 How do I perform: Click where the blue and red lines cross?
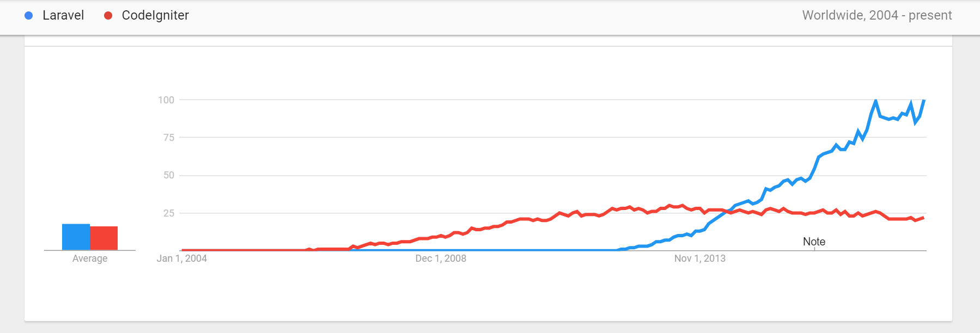click(x=729, y=211)
